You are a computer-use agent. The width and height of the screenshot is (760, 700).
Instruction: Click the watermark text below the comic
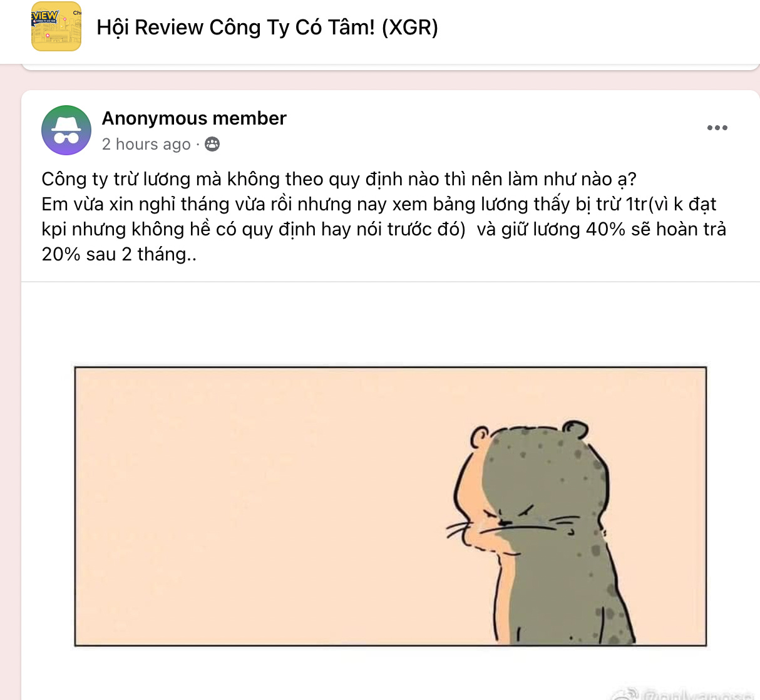686,694
